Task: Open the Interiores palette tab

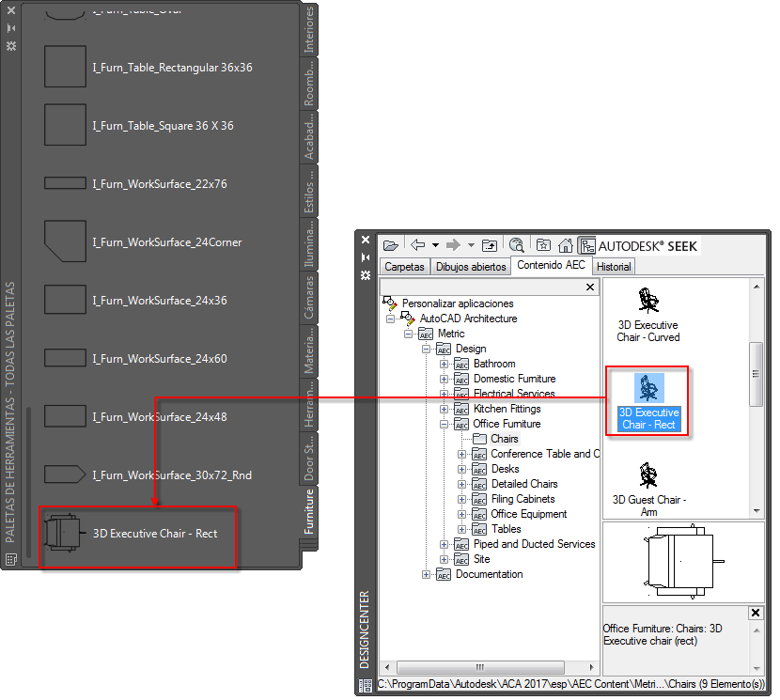Action: (309, 30)
